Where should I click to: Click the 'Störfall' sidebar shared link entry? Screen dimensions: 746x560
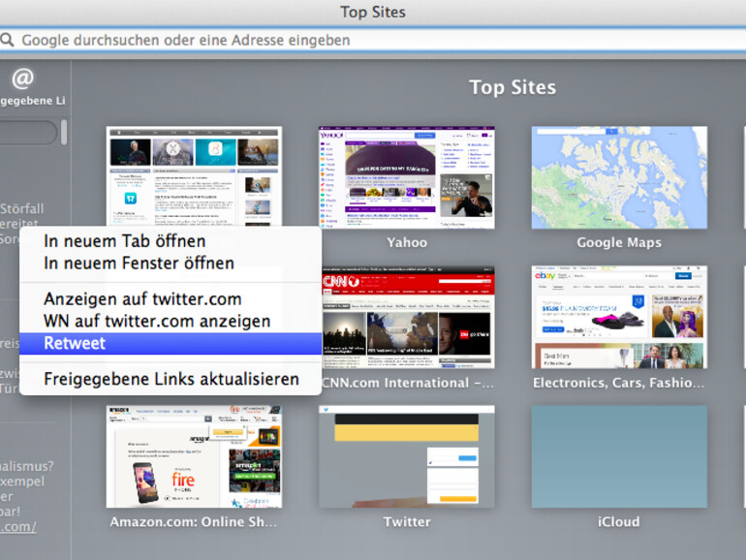pyautogui.click(x=22, y=209)
